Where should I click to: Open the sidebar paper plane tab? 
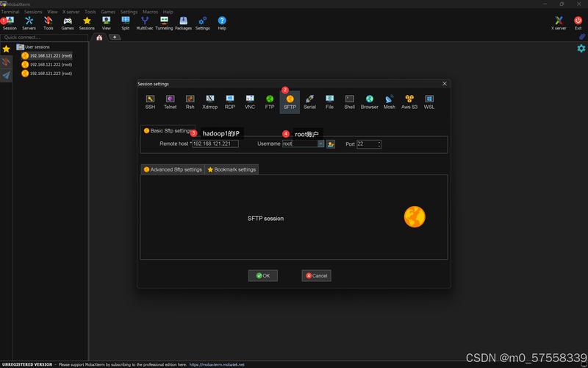[x=6, y=76]
